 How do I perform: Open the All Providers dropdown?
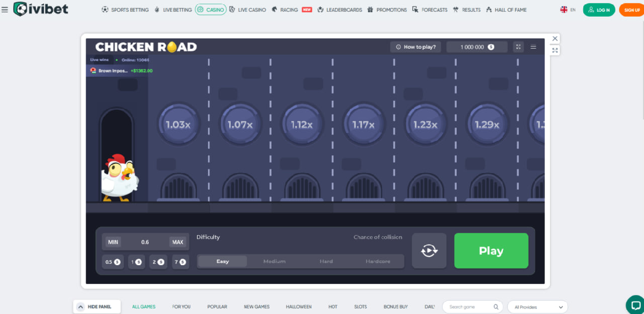(x=537, y=306)
